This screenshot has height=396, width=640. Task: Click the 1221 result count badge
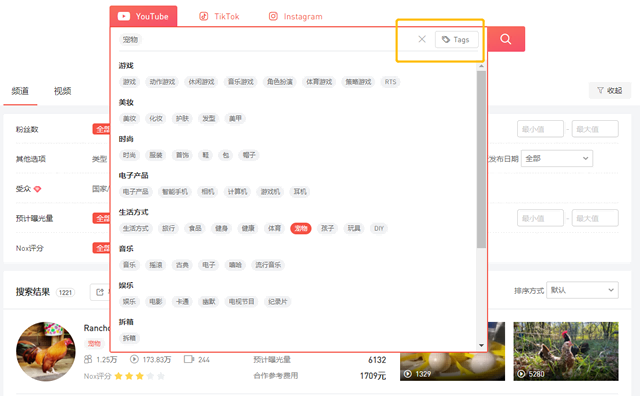65,292
